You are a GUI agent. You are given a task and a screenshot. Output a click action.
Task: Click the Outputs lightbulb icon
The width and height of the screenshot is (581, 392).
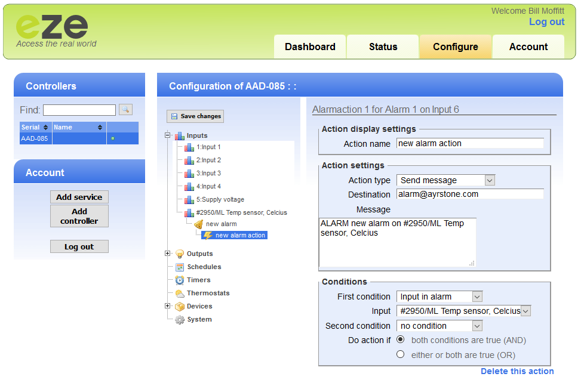180,254
